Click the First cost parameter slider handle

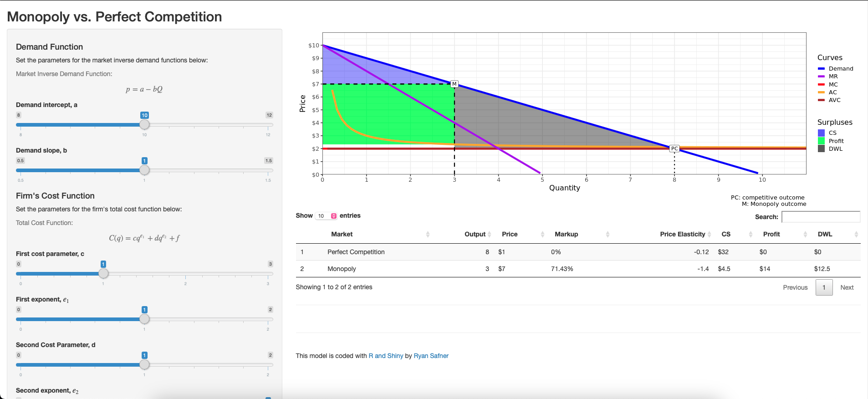tap(103, 273)
